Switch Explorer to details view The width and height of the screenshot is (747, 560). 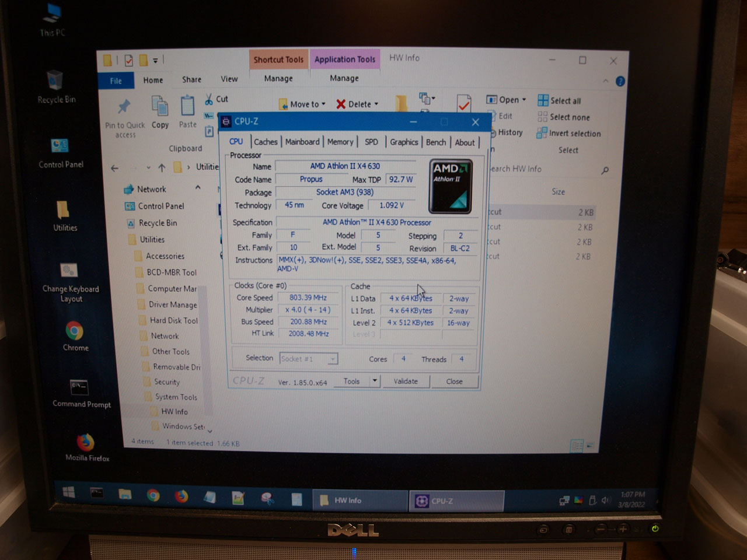[576, 446]
